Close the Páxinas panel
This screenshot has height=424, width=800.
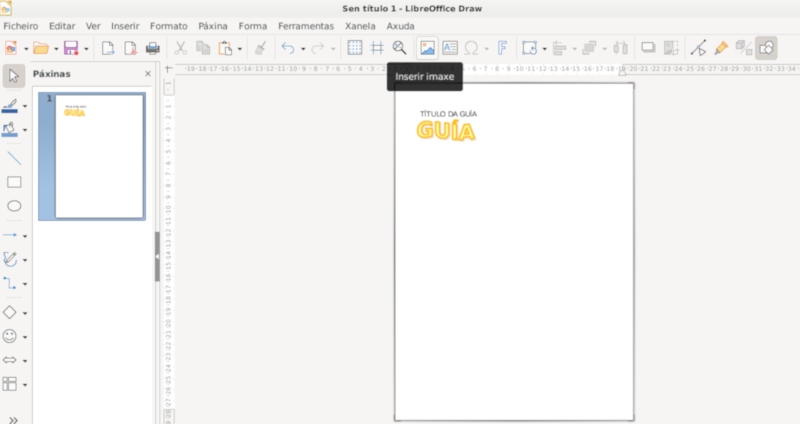148,73
